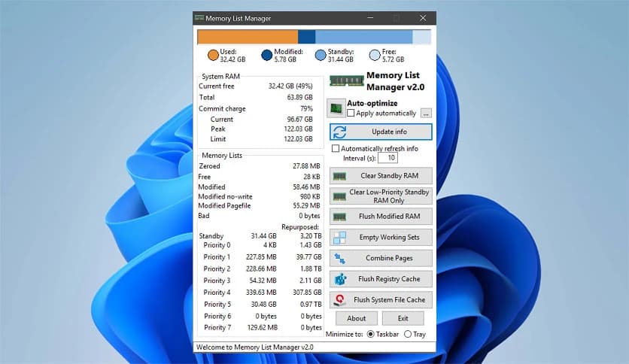Click the RAM icon on Flush Modified RAM
This screenshot has width=629, height=364.
pos(339,217)
